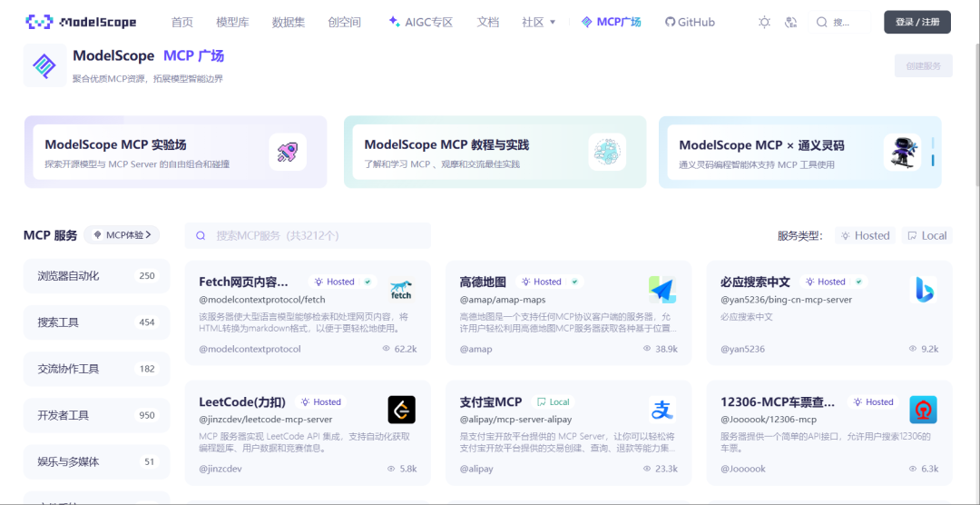Screen dimensions: 980x505
Task: Click author @Joooook at 12306 card bottom
Action: (742, 469)
